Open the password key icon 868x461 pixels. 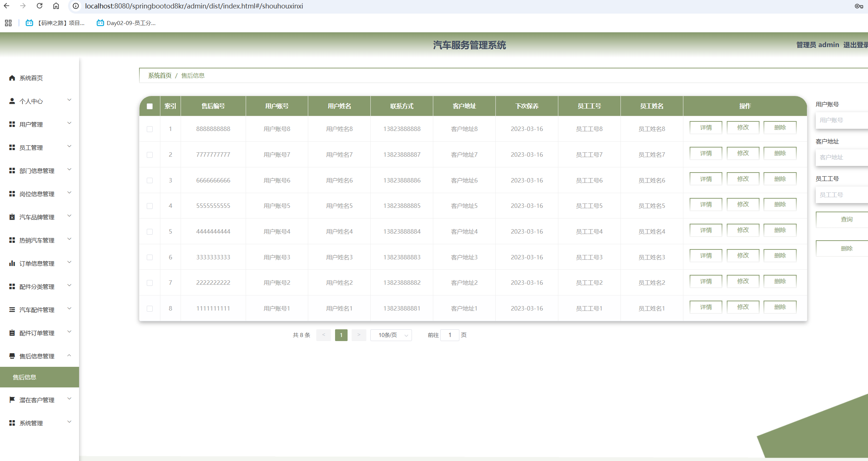pos(859,6)
